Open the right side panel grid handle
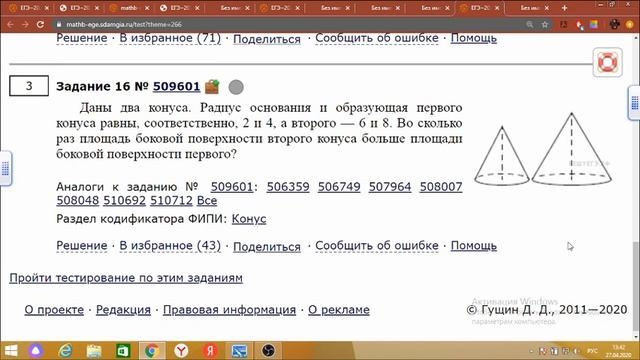Viewport: 640px width, 360px height. click(635, 103)
